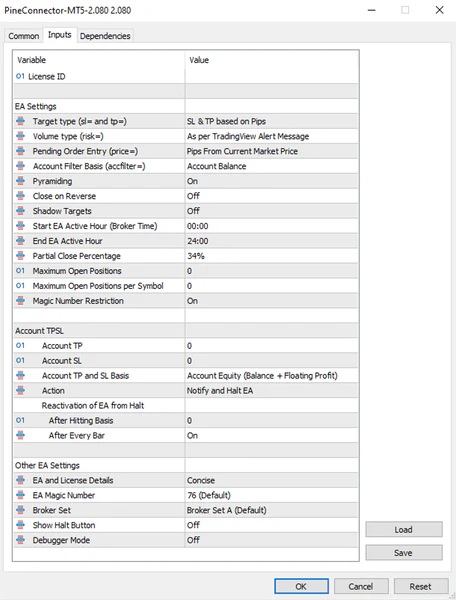Click the icon beside Action row
Screen dimensions: 456x600
point(21,390)
